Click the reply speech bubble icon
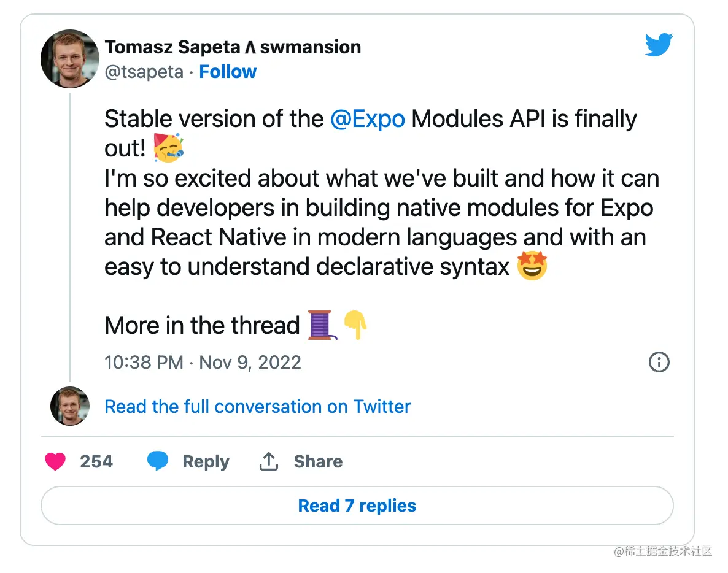The height and width of the screenshot is (573, 728). click(x=158, y=461)
